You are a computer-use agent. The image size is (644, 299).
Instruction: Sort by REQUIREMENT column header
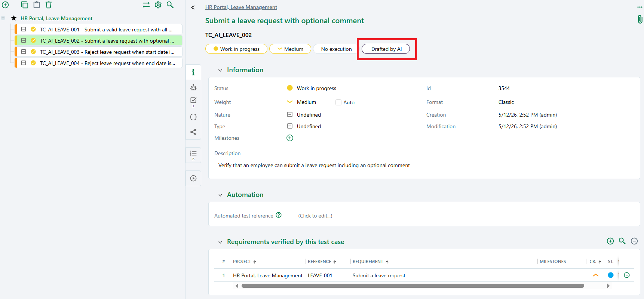click(x=371, y=262)
